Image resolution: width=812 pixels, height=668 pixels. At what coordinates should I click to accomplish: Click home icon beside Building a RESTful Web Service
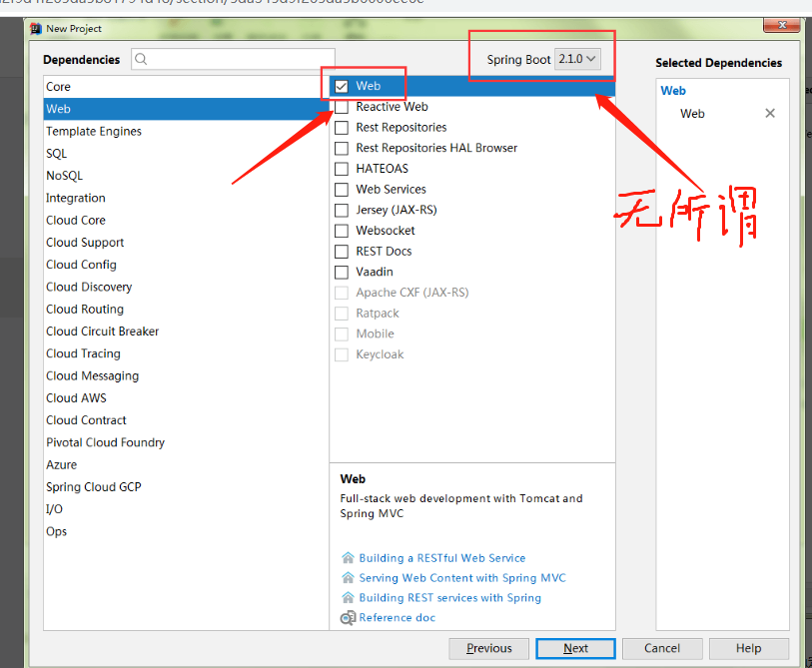tap(348, 558)
